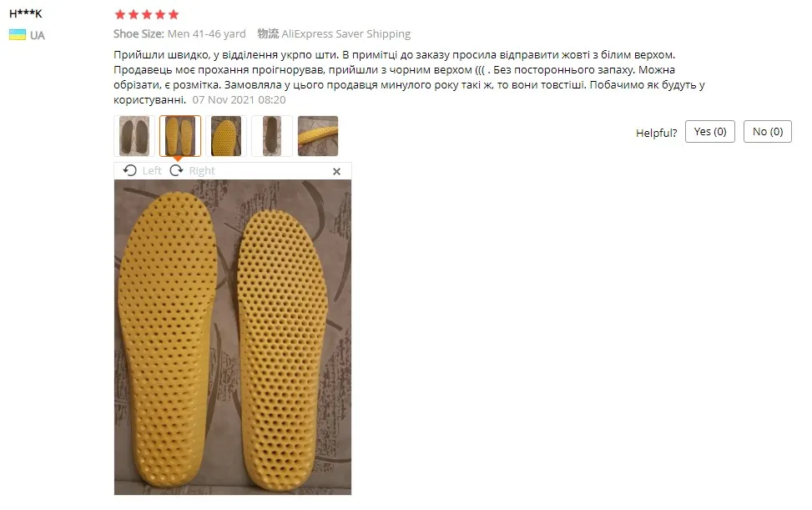Click the Left rotate label
Image resolution: width=812 pixels, height=510 pixels.
(152, 171)
